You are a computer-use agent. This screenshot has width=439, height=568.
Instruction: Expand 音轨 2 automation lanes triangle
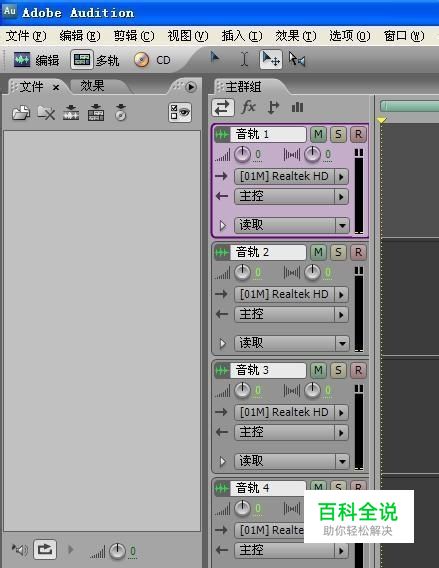[x=223, y=343]
